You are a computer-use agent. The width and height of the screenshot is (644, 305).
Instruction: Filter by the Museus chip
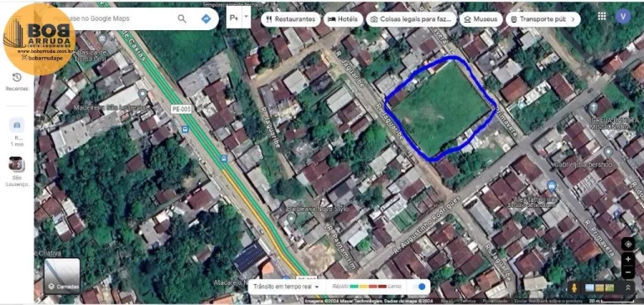point(481,19)
